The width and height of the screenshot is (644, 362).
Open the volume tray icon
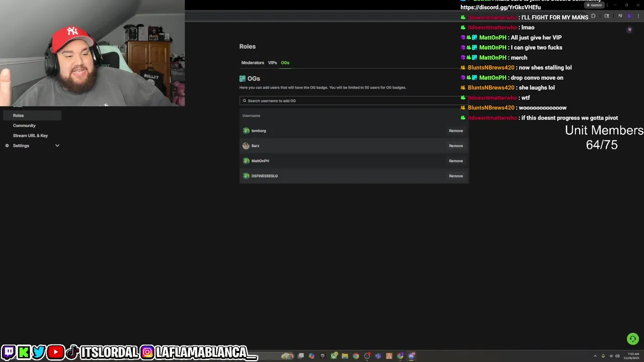[x=617, y=356]
